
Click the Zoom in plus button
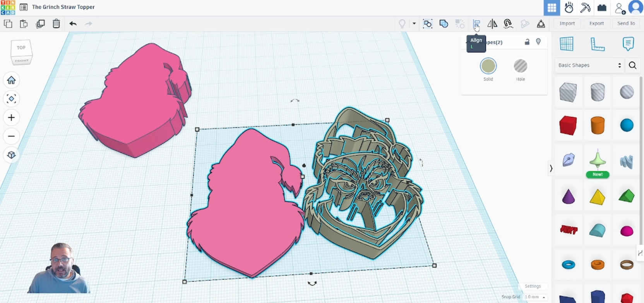[11, 117]
